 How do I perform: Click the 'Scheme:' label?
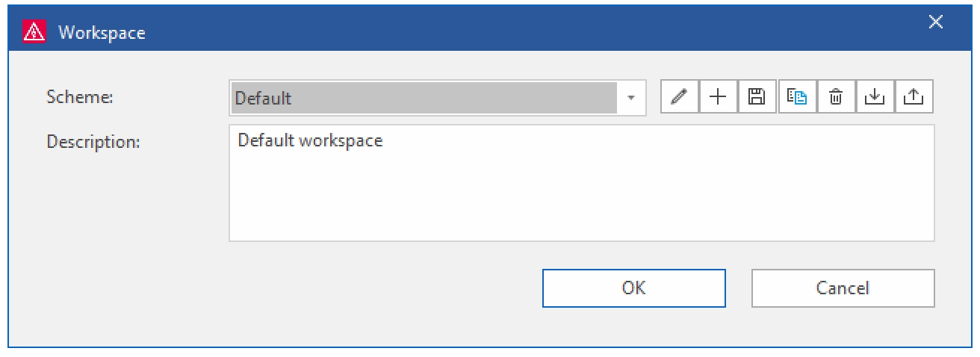tap(80, 97)
